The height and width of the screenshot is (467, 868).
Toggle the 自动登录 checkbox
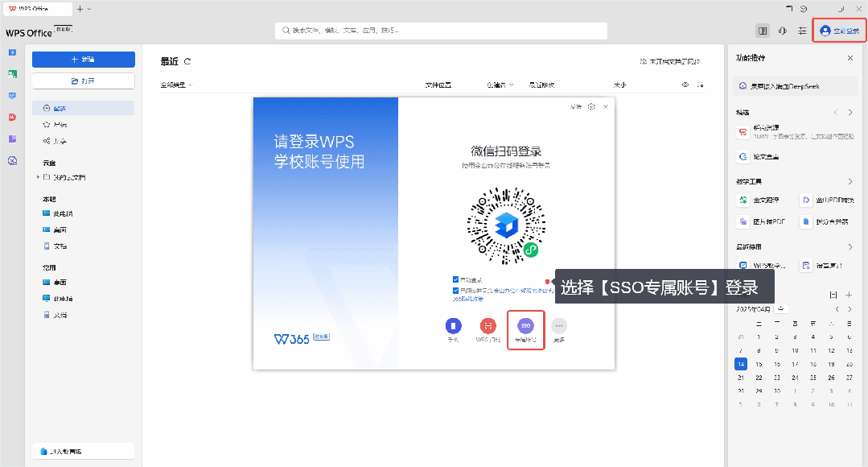455,279
